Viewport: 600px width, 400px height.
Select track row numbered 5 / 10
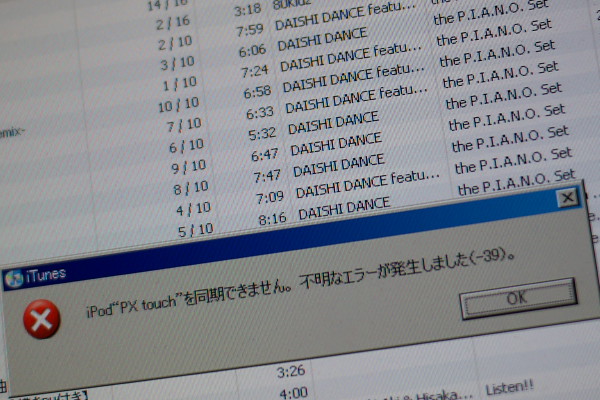coord(196,230)
